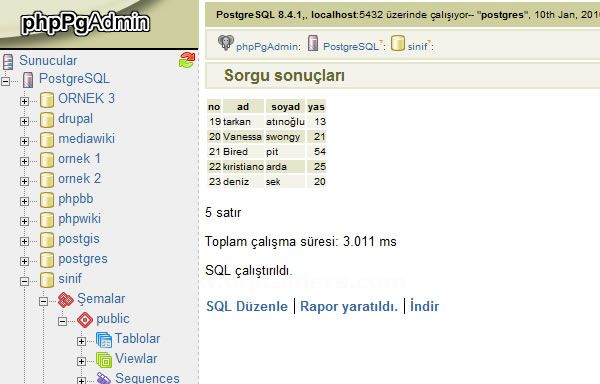Click the 'kıristiano' cell
The image size is (600, 384).
[x=243, y=166]
